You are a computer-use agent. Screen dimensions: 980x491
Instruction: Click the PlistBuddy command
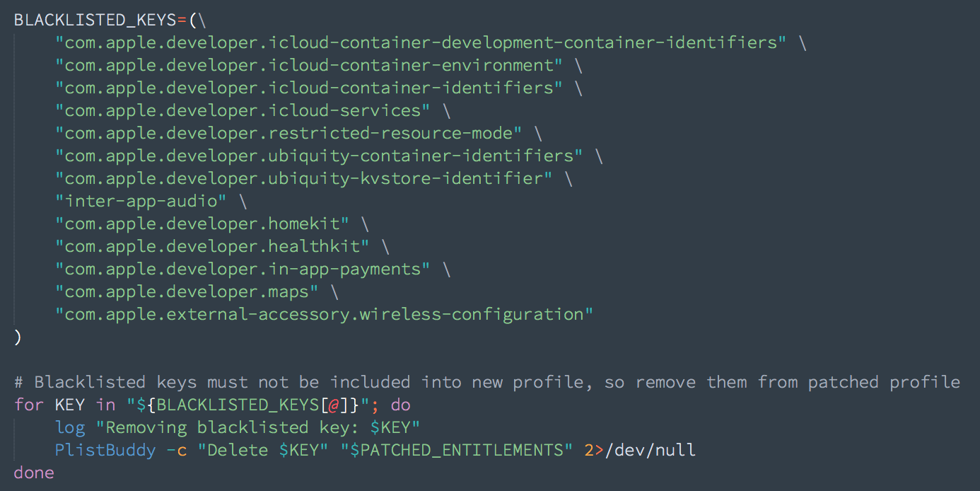[x=105, y=450]
